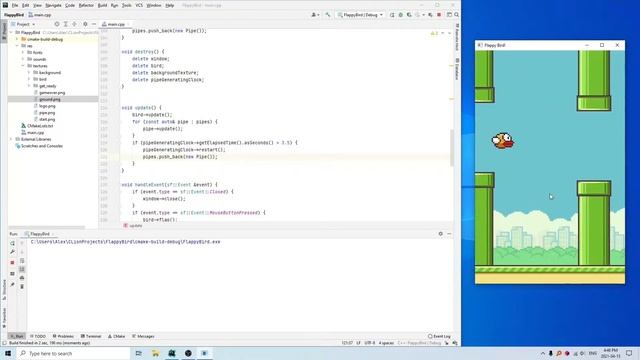This screenshot has width=640, height=360.
Task: Click Select Opened File target icon
Action: pos(57,24)
